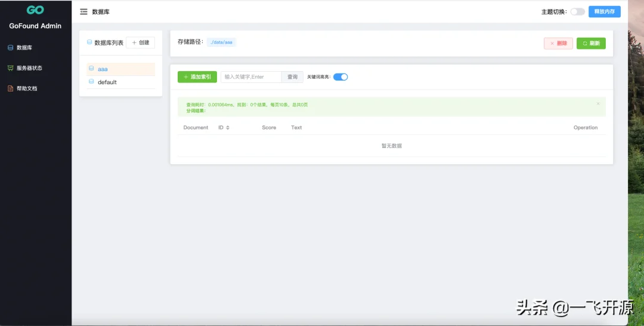The width and height of the screenshot is (644, 326).
Task: Close the green query result alert
Action: click(x=598, y=103)
